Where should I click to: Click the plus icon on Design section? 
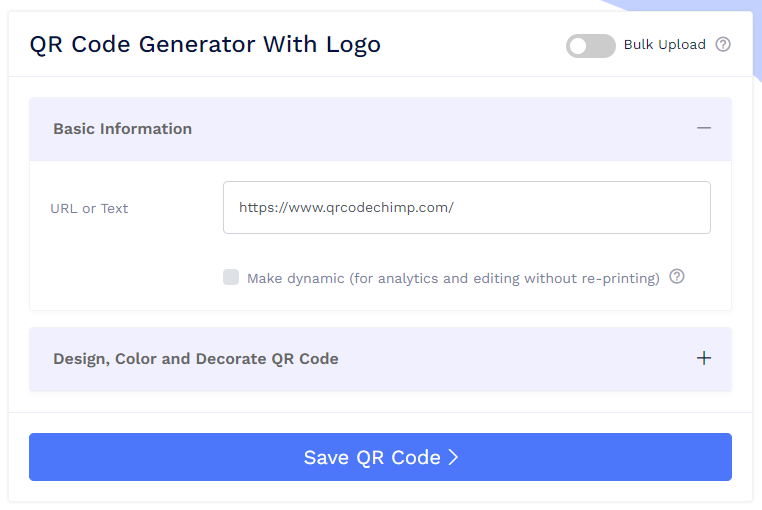click(704, 358)
